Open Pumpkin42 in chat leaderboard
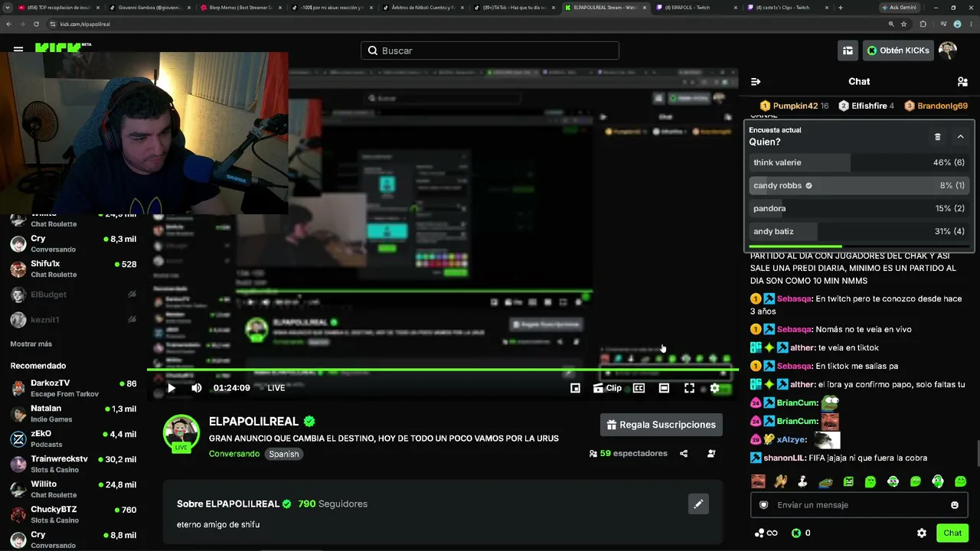The image size is (980, 551). pos(795,106)
